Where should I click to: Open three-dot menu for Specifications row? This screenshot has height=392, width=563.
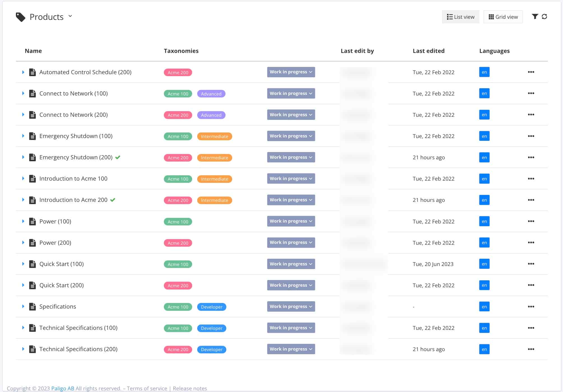pyautogui.click(x=531, y=307)
